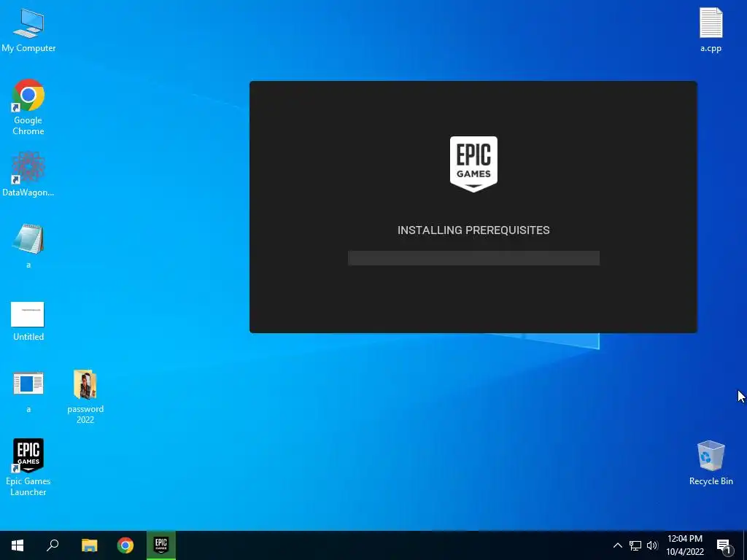Screen dimensions: 747x560
Task: Select the blue window icon named a
Action: point(28,392)
